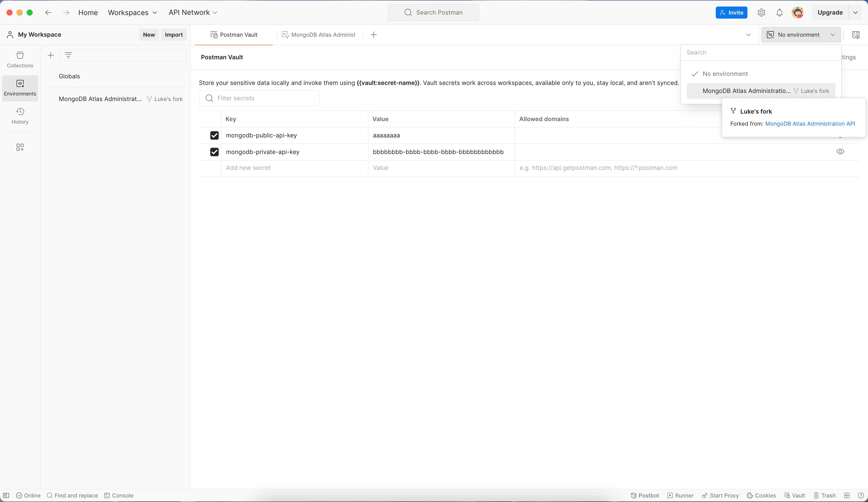Click the MongoDB Atlas Administration API link
Image resolution: width=868 pixels, height=502 pixels.
pos(810,124)
